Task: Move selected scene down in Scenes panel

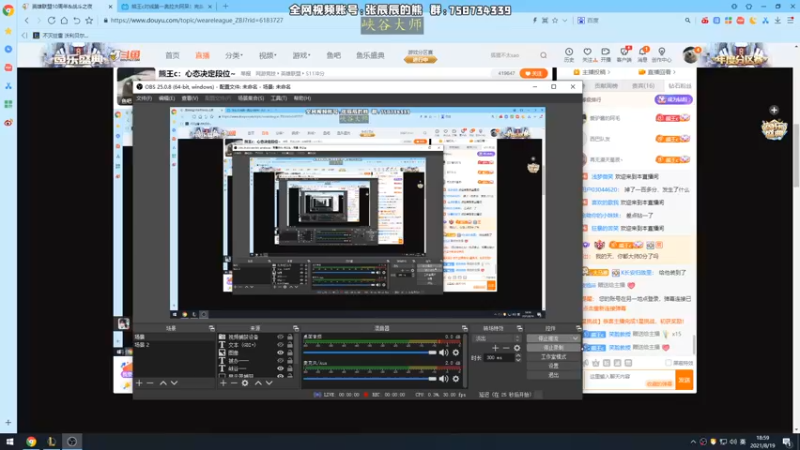Action: click(174, 383)
